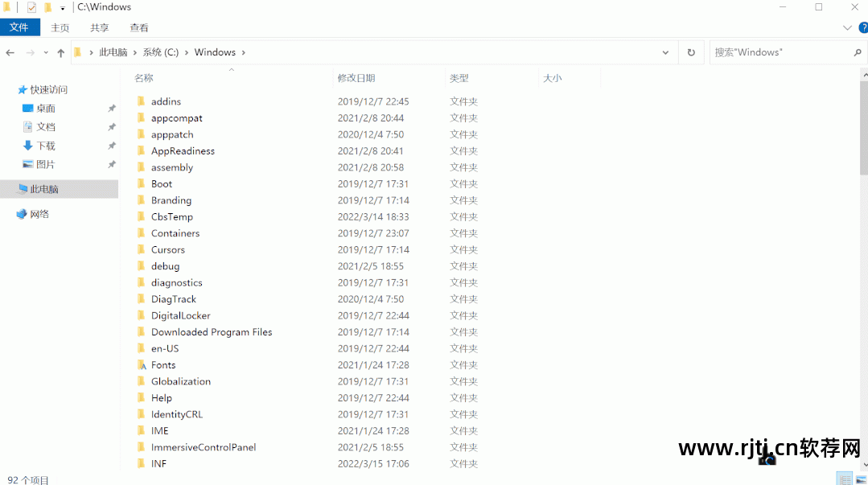Viewport: 868px width, 485px height.
Task: Switch to large icons view in status bar
Action: click(861, 479)
